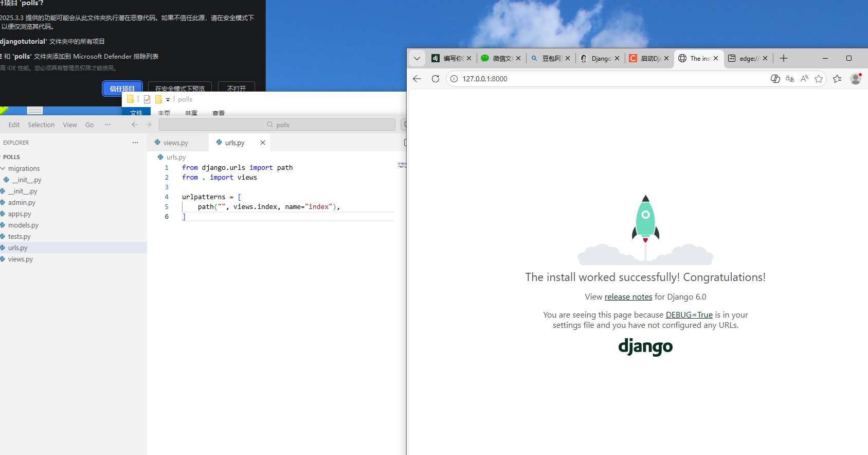Select urls.py in the Explorer tree
Image resolution: width=868 pixels, height=455 pixels.
point(74,248)
